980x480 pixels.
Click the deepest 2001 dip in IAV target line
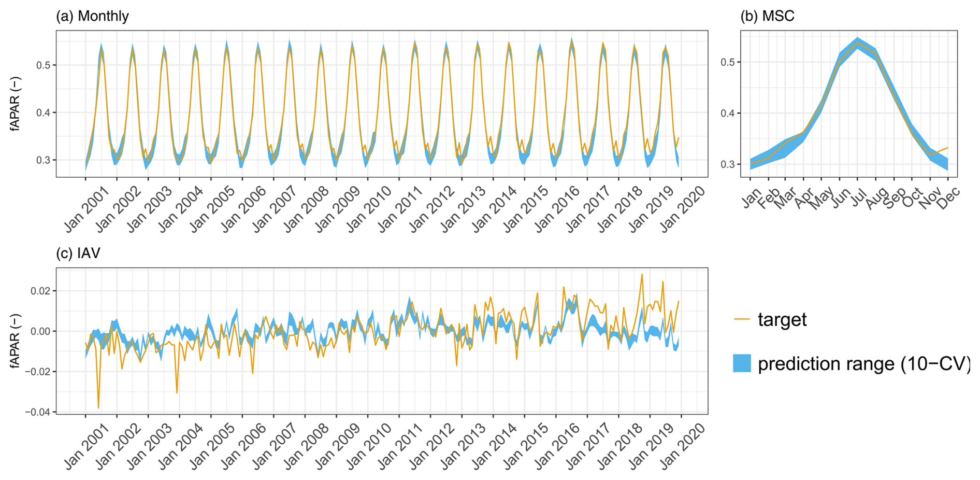pos(98,408)
